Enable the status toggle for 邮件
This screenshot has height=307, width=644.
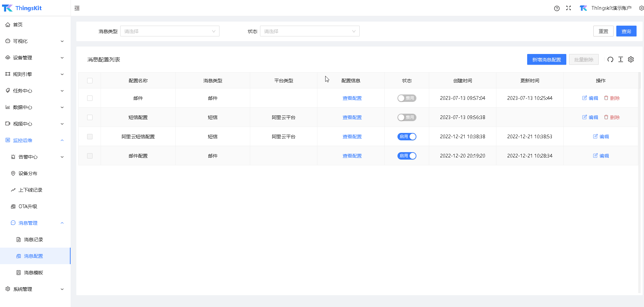click(x=407, y=98)
